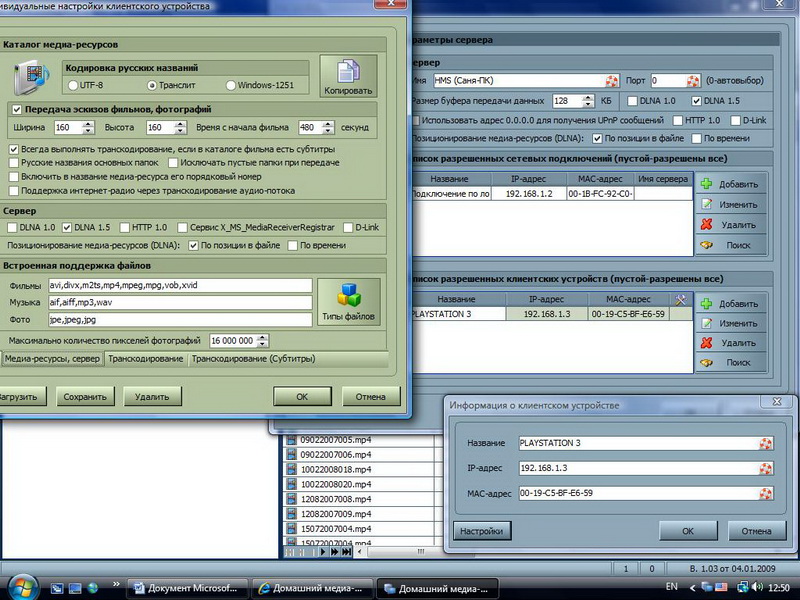
Task: Open Настройки in client device info dialog
Action: pyautogui.click(x=482, y=531)
